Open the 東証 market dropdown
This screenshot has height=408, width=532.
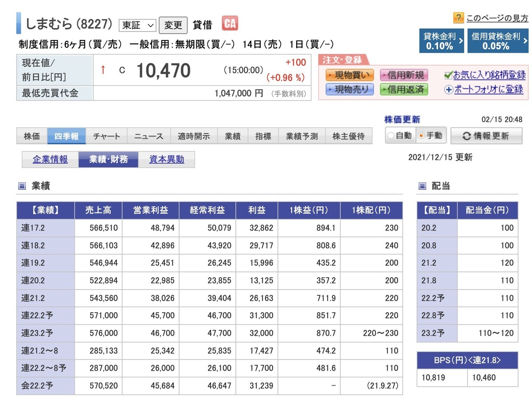click(x=137, y=25)
